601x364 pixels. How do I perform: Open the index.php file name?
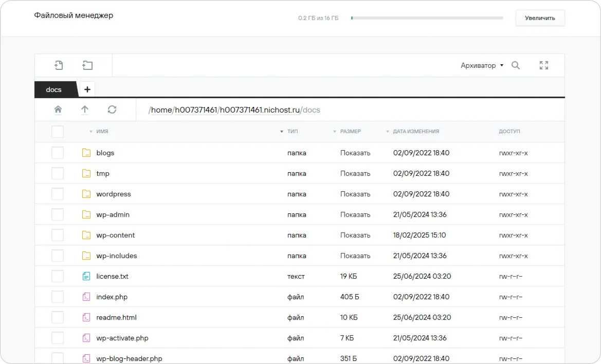pos(112,297)
